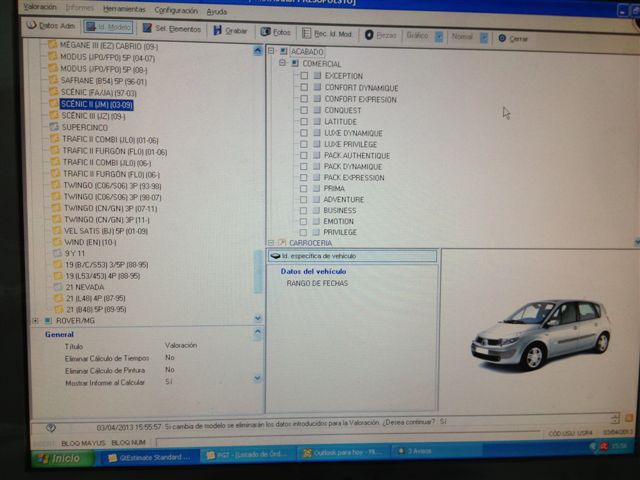Switch to Outlook para hoy taskbar window
Image resolution: width=640 pixels, height=480 pixels.
coord(342,453)
